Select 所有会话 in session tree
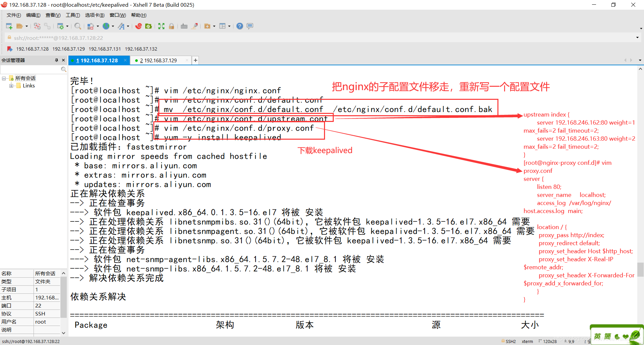This screenshot has height=345, width=644. tap(25, 78)
